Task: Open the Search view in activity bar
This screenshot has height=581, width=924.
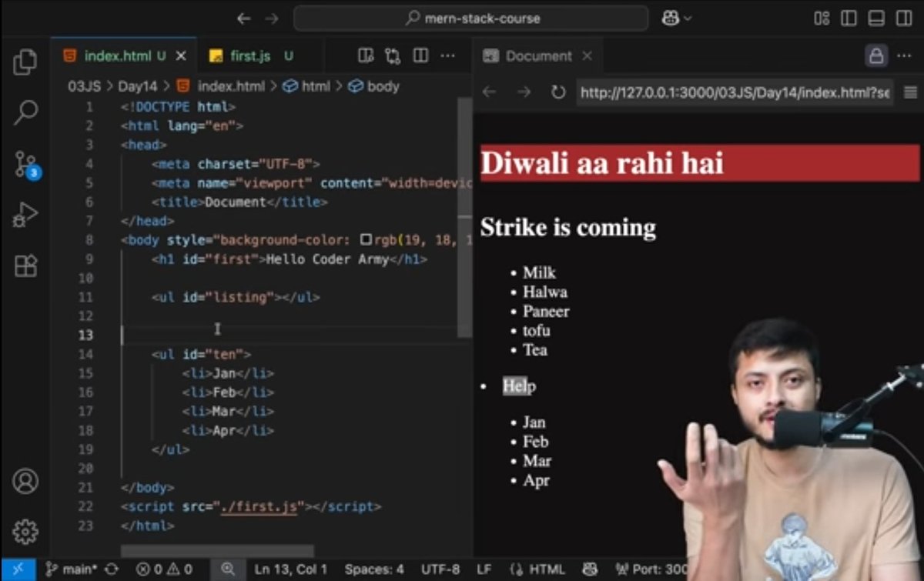Action: click(x=25, y=113)
